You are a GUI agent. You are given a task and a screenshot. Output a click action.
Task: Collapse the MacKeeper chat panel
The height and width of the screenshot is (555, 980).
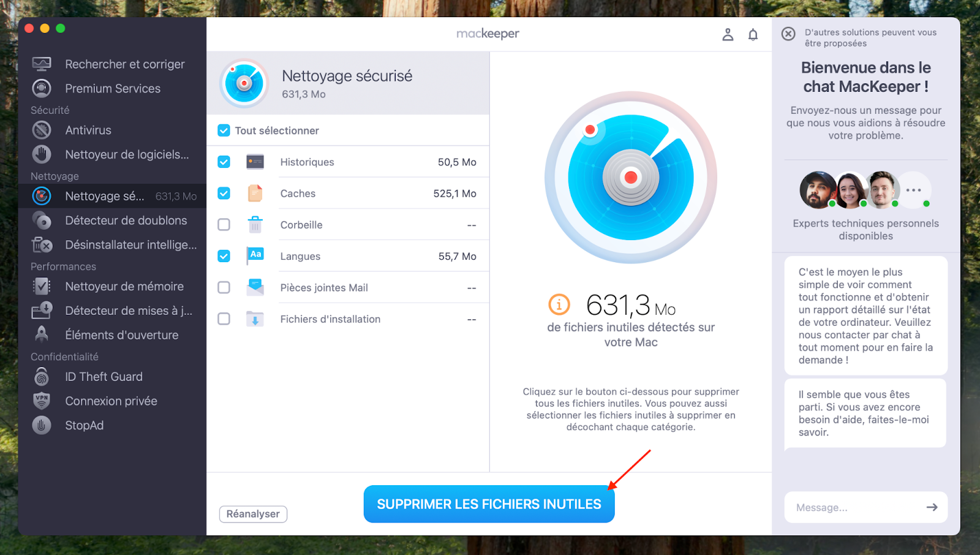788,34
